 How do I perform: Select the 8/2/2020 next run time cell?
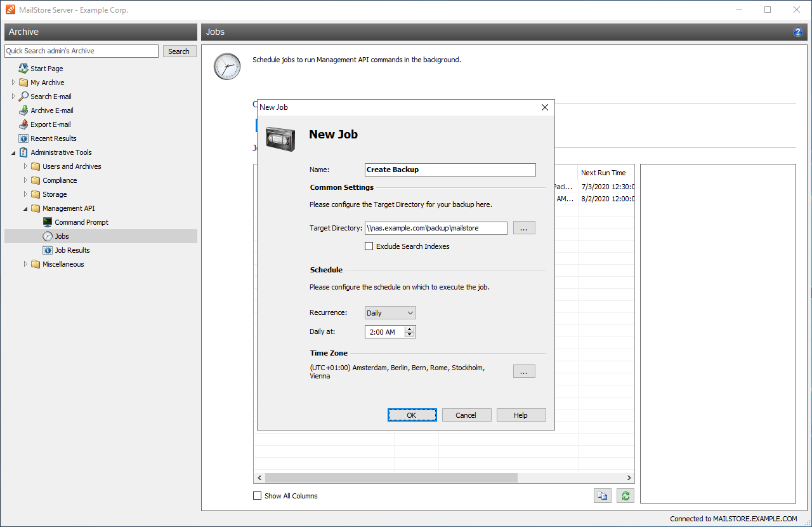point(607,199)
